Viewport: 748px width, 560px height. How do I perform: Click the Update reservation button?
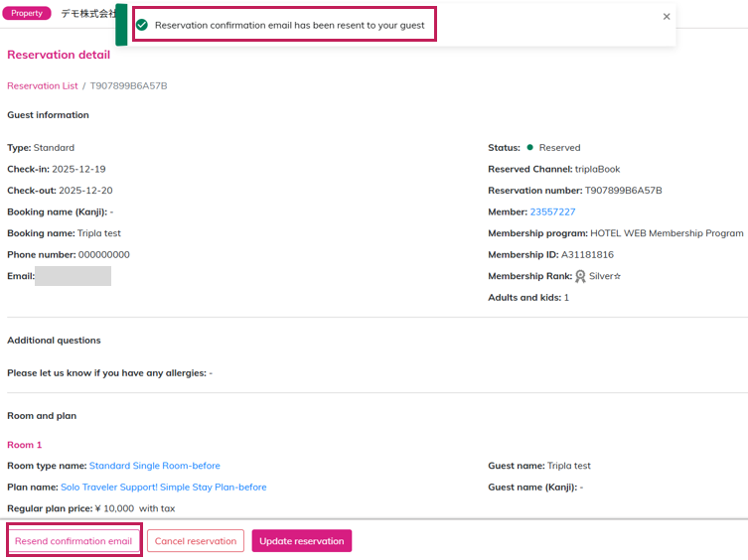click(301, 541)
